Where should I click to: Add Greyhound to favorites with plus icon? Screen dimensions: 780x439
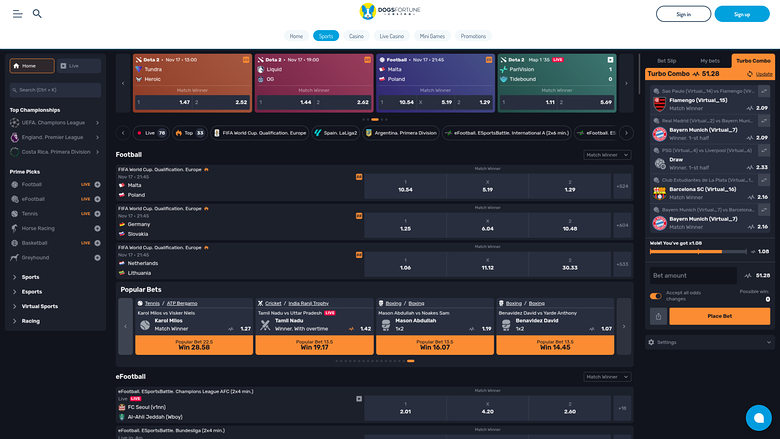tap(97, 257)
